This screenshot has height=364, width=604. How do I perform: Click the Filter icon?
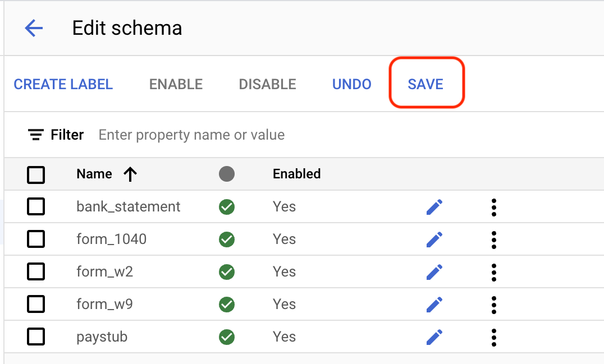coord(36,135)
